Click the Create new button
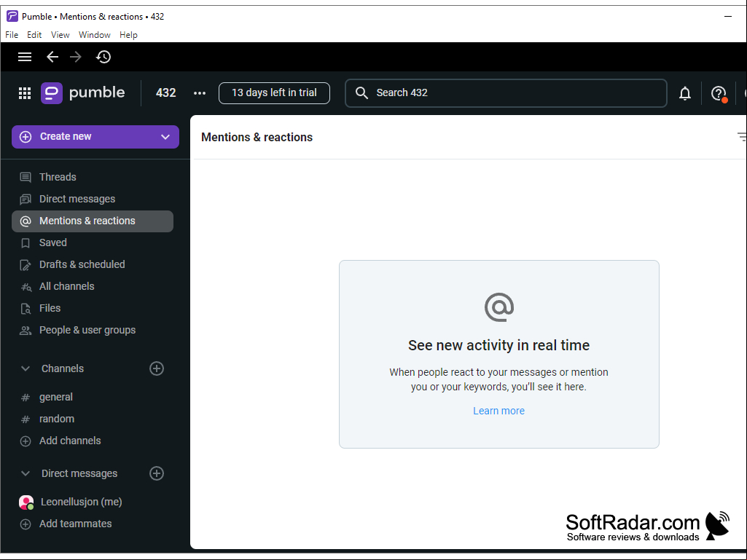The height and width of the screenshot is (560, 747). tap(95, 137)
